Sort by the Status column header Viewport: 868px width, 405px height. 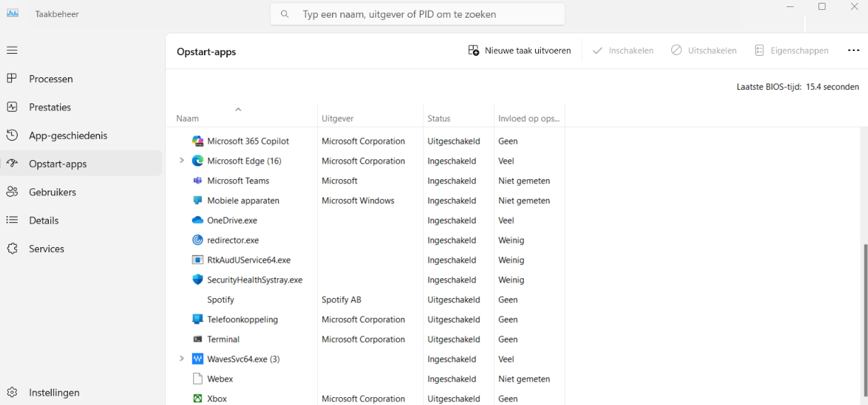coord(439,118)
